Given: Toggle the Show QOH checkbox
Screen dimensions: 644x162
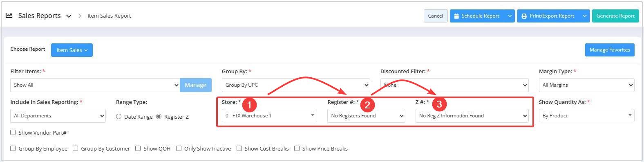Looking at the screenshot, I should pos(138,148).
